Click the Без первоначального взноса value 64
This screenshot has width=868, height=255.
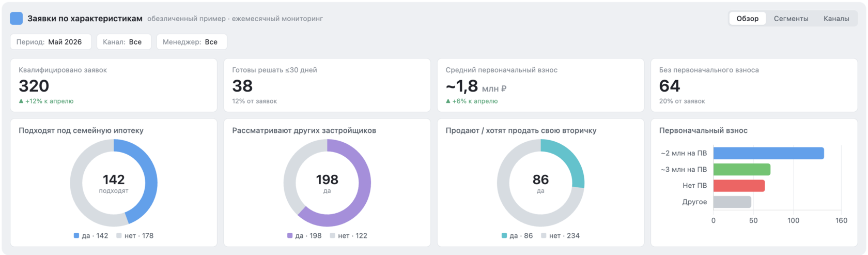(670, 86)
